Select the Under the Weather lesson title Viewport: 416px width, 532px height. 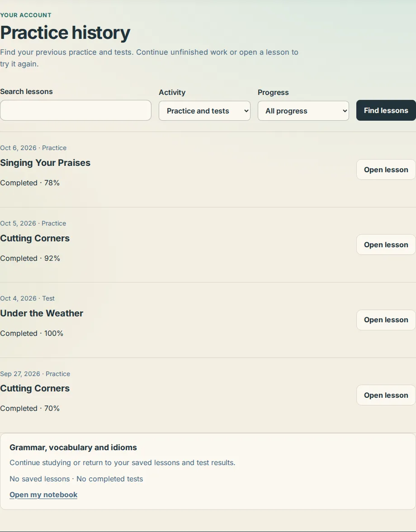click(42, 313)
